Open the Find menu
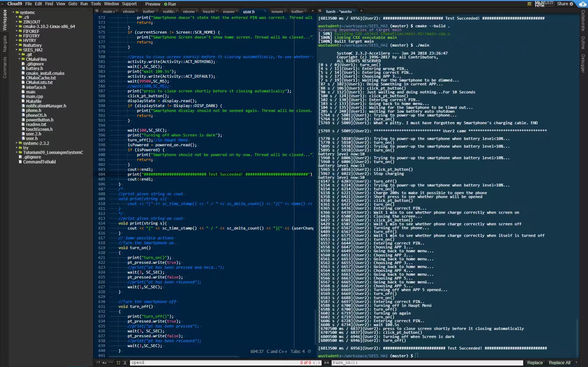This screenshot has height=367, width=588. point(49,4)
